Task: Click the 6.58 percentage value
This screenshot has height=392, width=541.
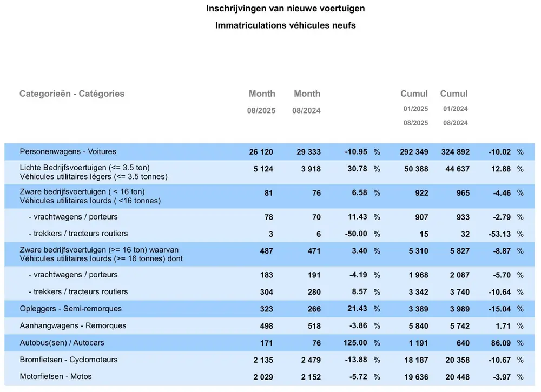Action: tap(359, 192)
